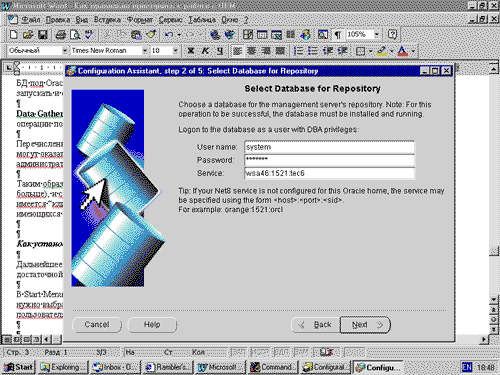Viewport: 500px width, 375px height.
Task: Open borders dropdown arrow
Action: coord(370,51)
